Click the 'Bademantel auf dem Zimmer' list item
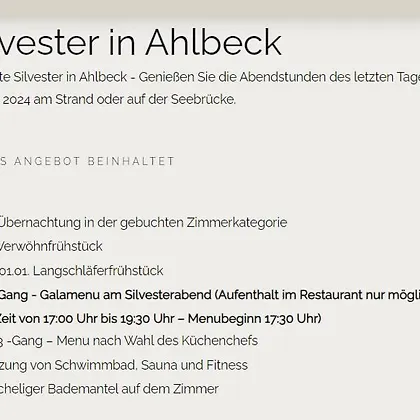Screen dimensions: 420x420 (x=133, y=389)
